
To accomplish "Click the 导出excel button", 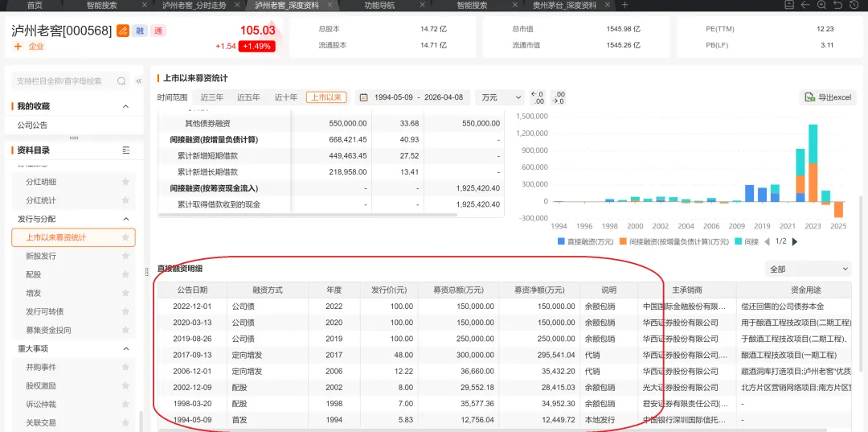I will [828, 97].
